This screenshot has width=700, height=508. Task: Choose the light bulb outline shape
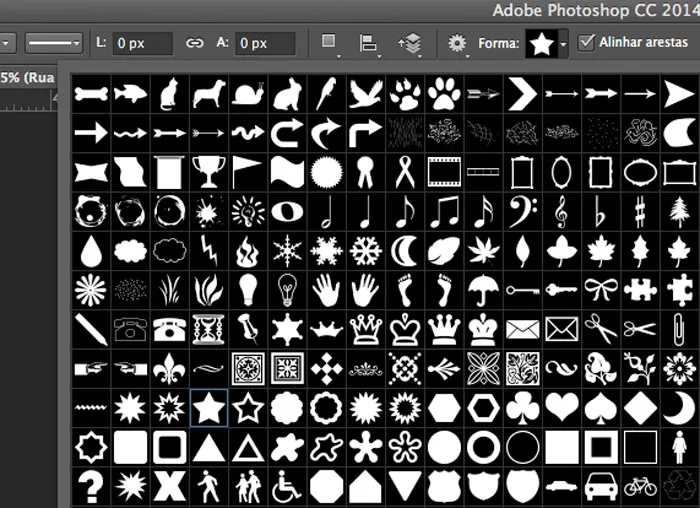(x=287, y=290)
